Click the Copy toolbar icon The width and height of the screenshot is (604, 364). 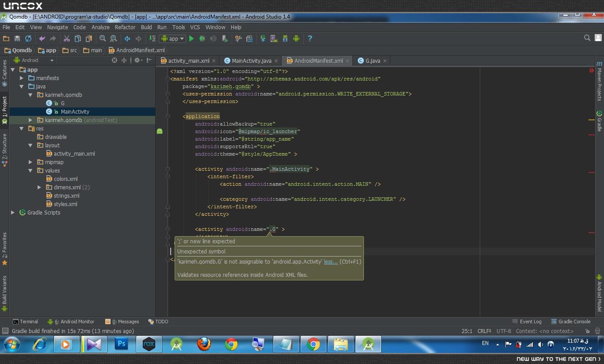[78, 38]
